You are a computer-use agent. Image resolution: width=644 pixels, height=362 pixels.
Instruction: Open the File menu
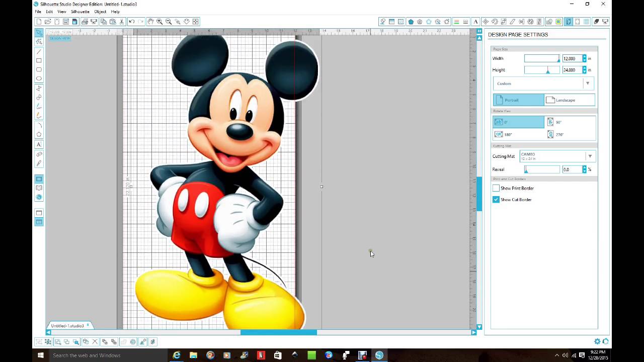pyautogui.click(x=38, y=12)
